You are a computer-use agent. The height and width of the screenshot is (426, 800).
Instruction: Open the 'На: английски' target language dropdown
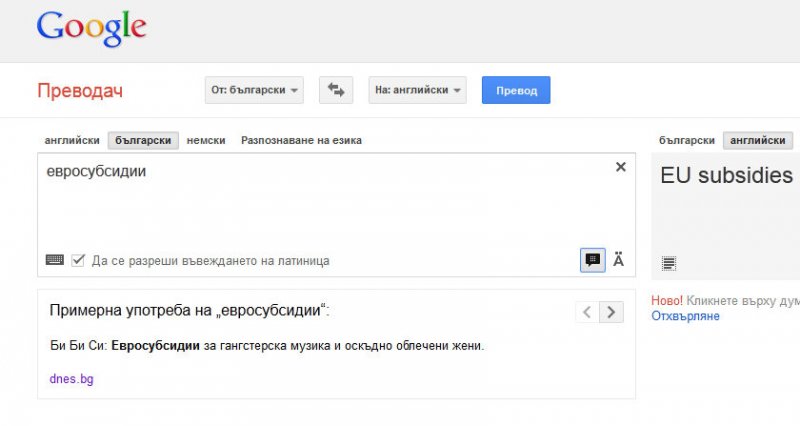(x=417, y=90)
